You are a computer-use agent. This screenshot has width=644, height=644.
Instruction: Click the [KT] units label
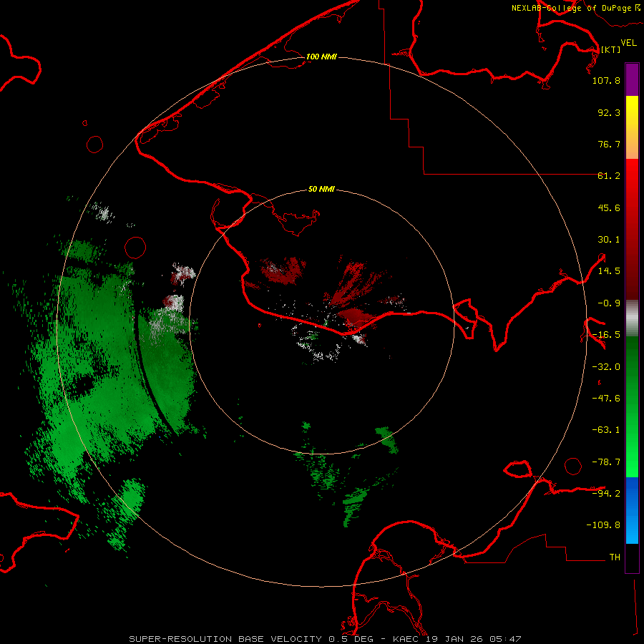point(610,49)
